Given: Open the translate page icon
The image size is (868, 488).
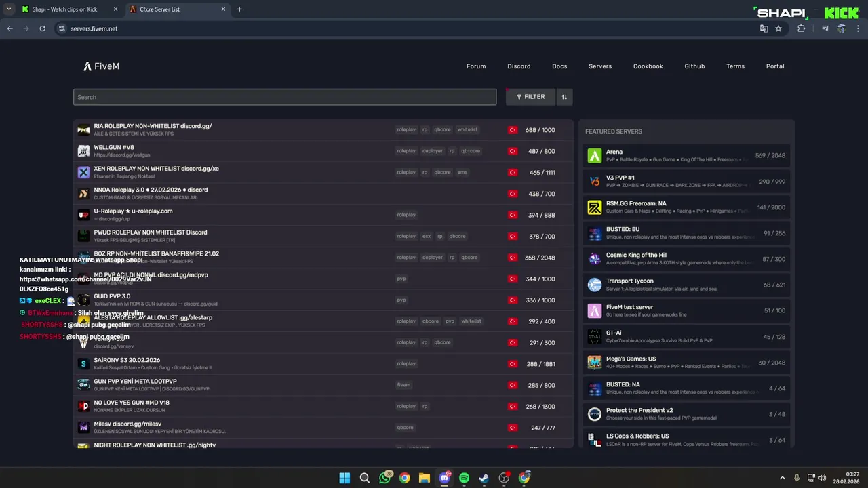Looking at the screenshot, I should pos(764,28).
